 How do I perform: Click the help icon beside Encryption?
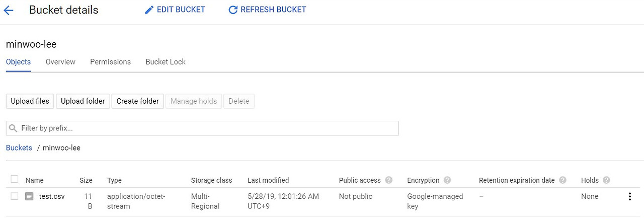pyautogui.click(x=447, y=180)
